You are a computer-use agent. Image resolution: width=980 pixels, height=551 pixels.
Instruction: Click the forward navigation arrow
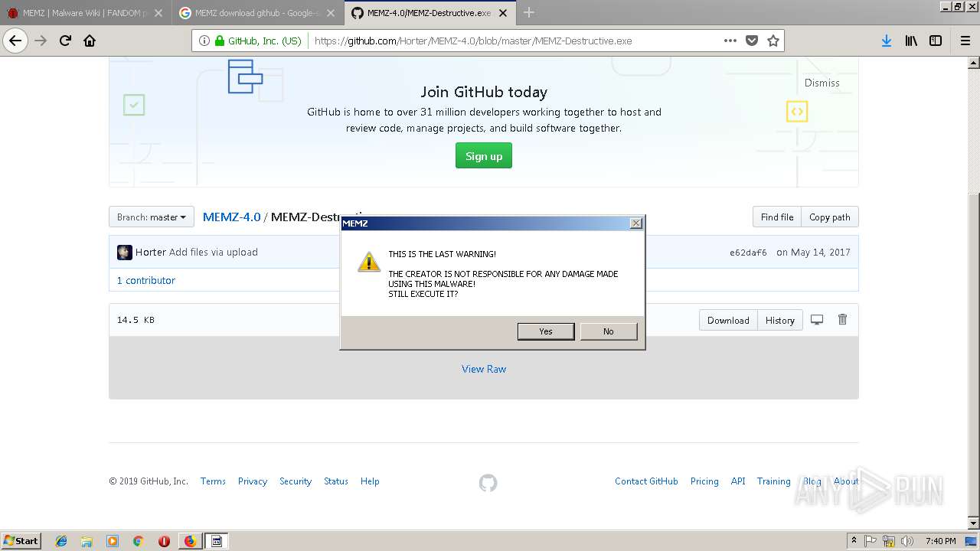point(41,41)
